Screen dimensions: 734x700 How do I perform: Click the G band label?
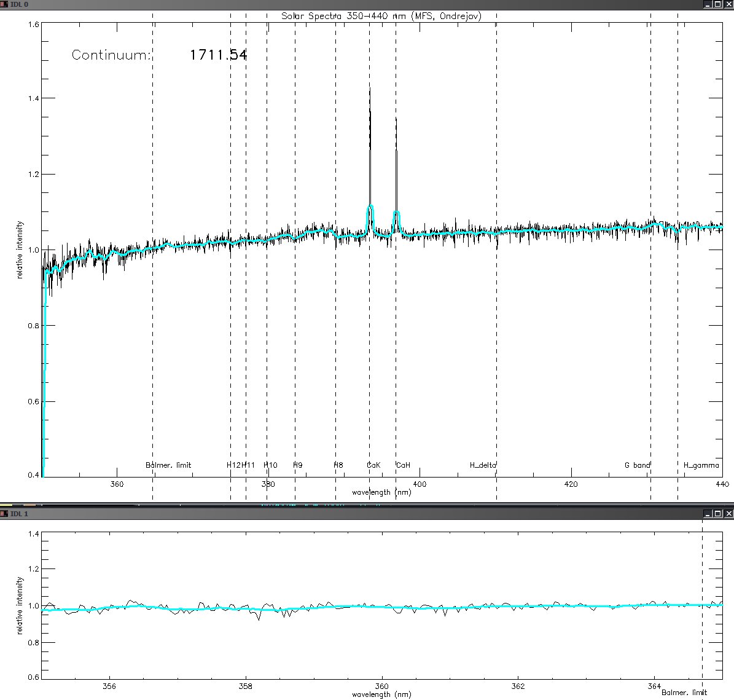pos(638,465)
